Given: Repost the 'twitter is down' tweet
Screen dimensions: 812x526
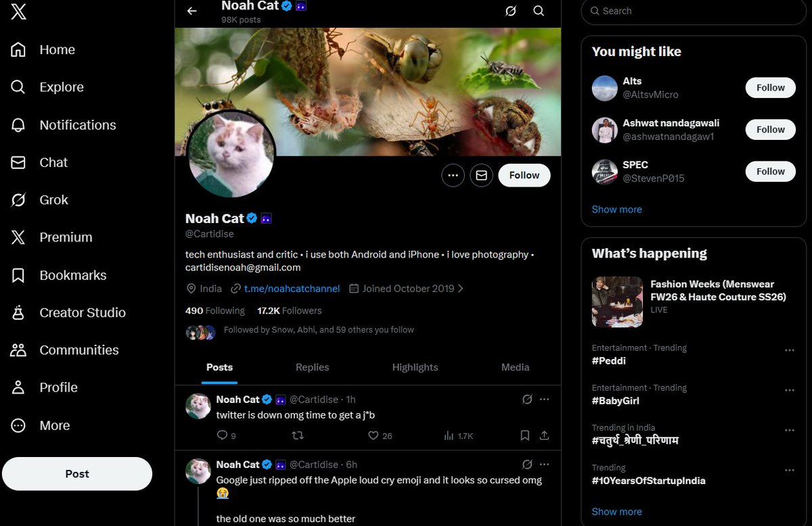Looking at the screenshot, I should [x=298, y=436].
